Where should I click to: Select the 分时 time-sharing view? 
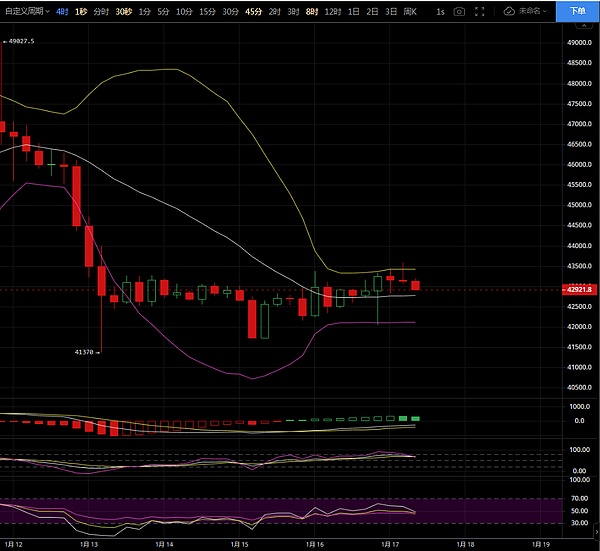click(x=101, y=11)
